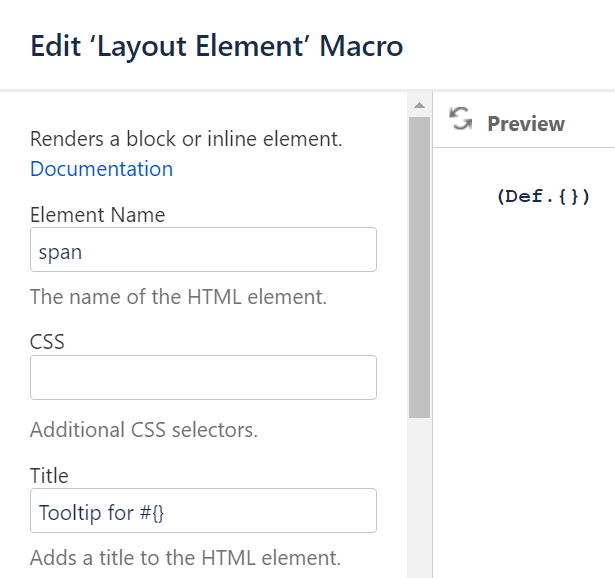Click the scrollbar up arrow
615x578 pixels.
[x=419, y=105]
